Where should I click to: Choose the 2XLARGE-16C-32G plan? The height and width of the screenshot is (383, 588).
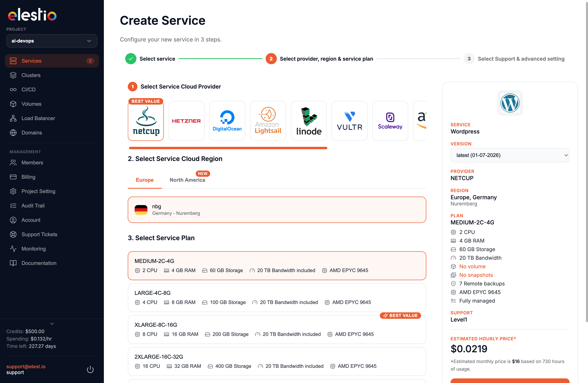tap(277, 361)
